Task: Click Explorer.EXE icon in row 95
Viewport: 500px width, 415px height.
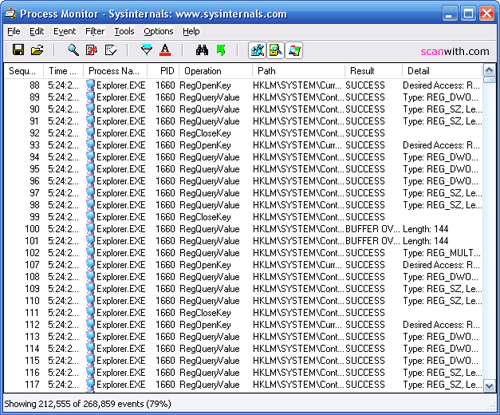Action: 90,169
